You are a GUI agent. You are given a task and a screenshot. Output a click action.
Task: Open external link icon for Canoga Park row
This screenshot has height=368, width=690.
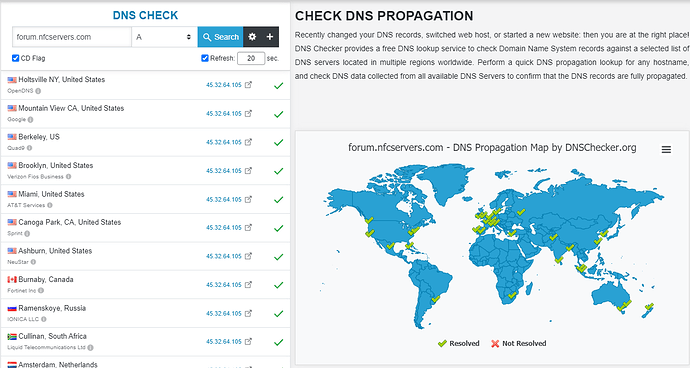pos(248,227)
